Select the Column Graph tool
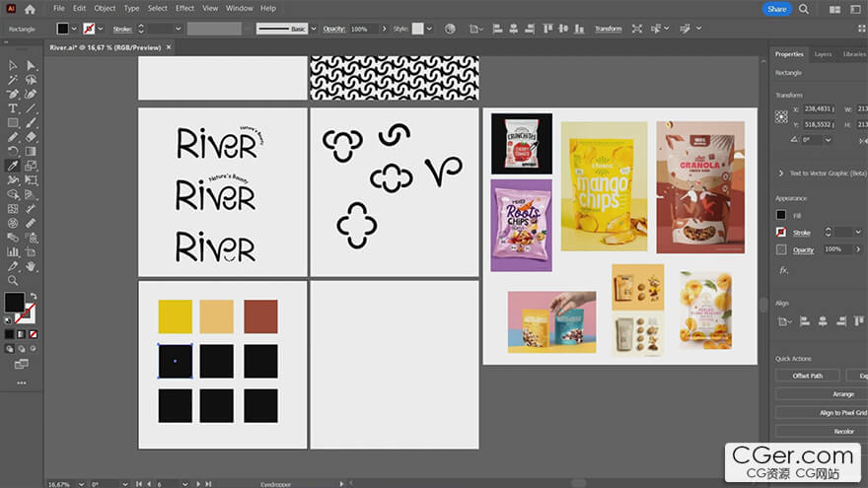 click(x=13, y=251)
